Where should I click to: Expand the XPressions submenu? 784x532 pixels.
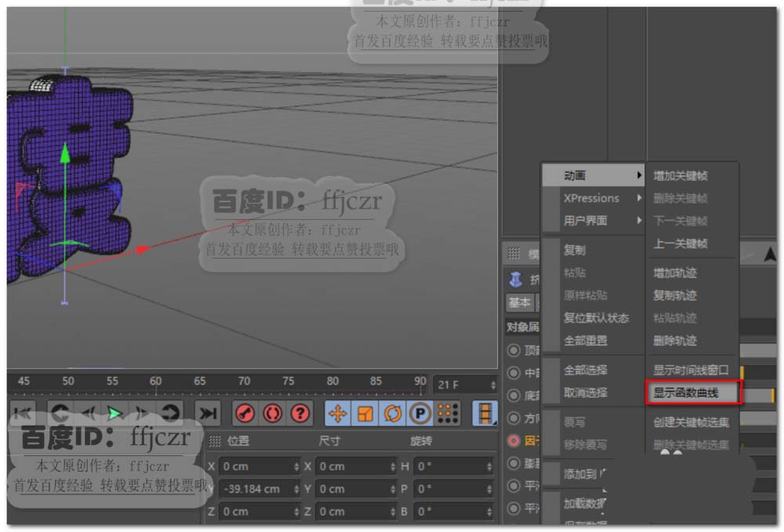(593, 198)
